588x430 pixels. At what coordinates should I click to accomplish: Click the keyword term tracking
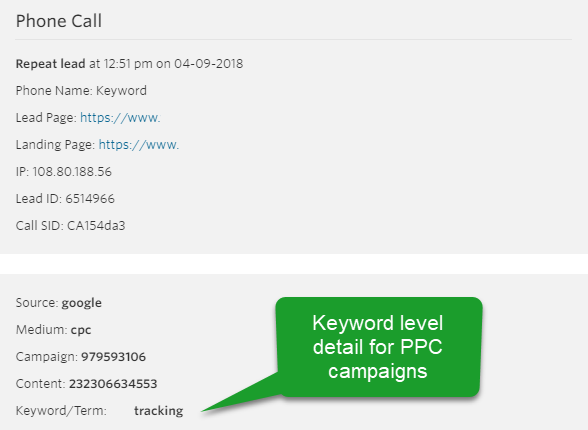(x=159, y=411)
